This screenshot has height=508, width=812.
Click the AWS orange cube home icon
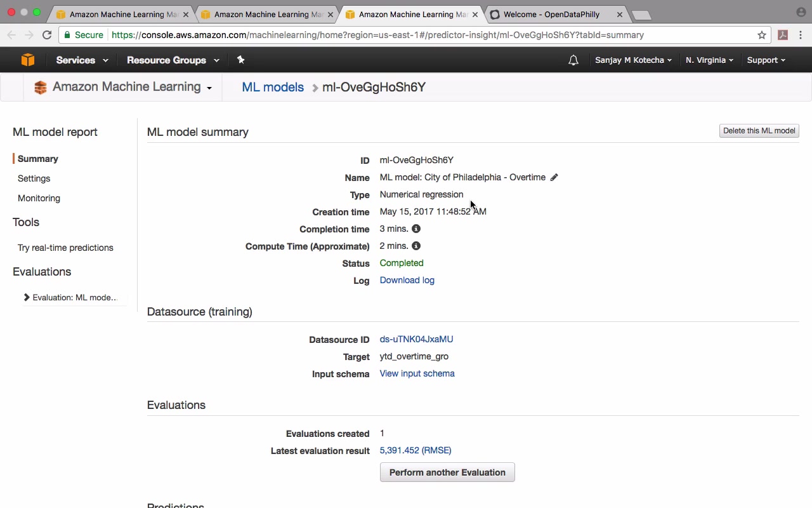click(x=27, y=60)
